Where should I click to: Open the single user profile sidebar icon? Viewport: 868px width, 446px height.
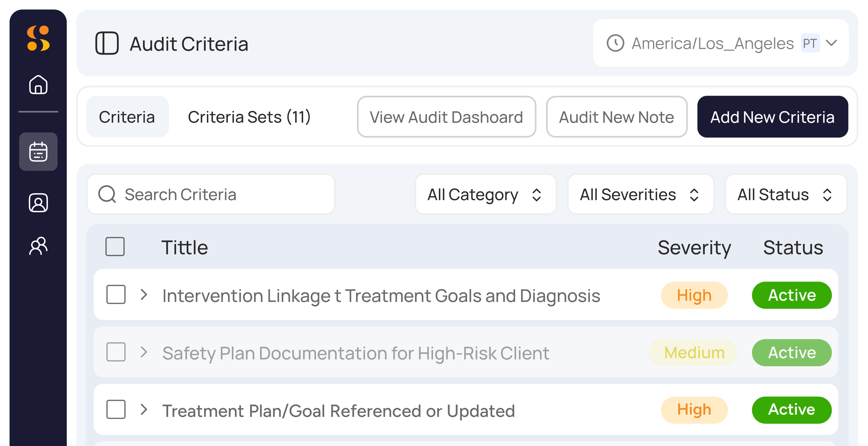(x=38, y=203)
